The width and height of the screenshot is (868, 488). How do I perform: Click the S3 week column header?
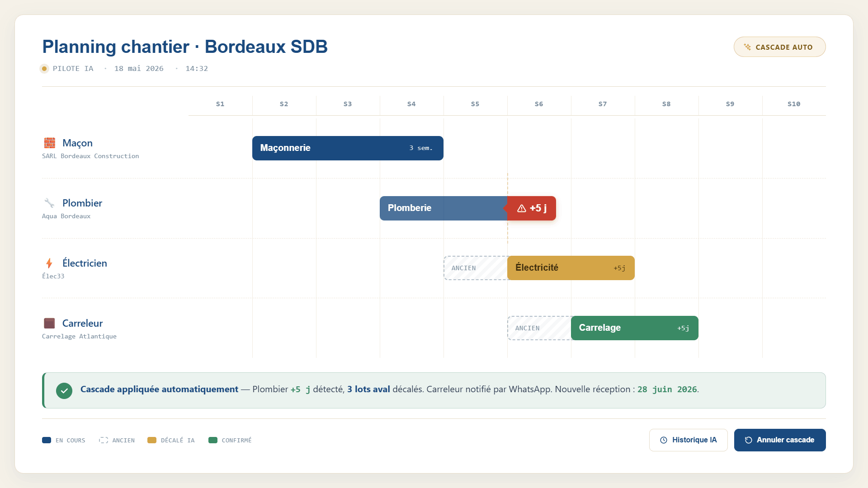click(348, 104)
